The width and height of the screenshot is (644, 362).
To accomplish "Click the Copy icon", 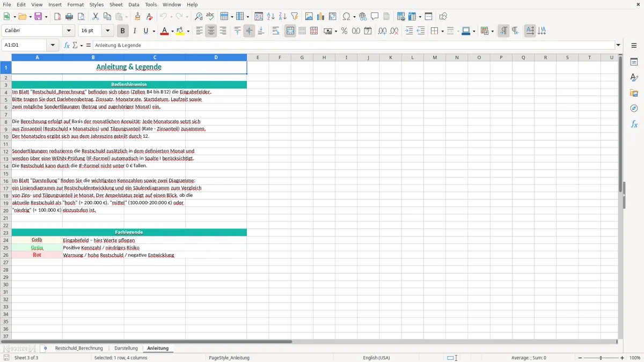I will [x=107, y=17].
